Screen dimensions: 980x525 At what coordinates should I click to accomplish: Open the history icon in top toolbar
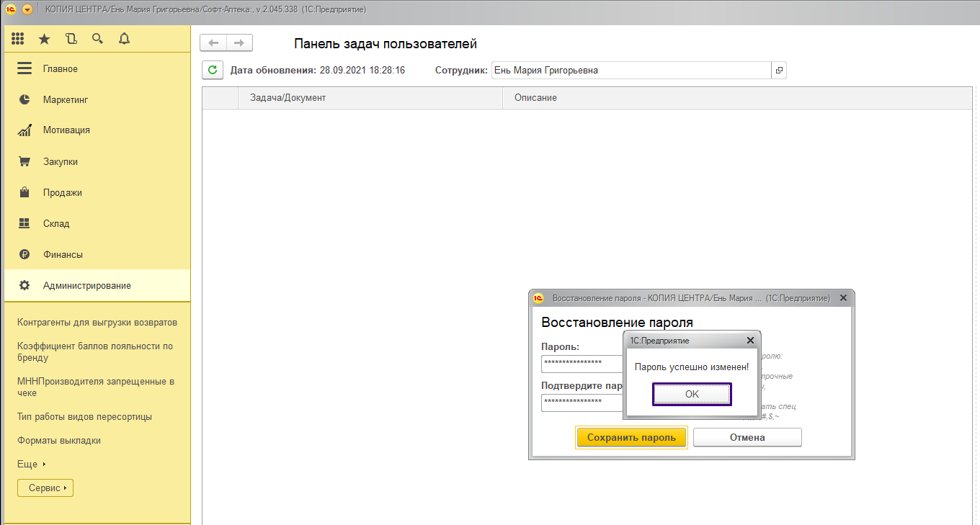(x=71, y=39)
